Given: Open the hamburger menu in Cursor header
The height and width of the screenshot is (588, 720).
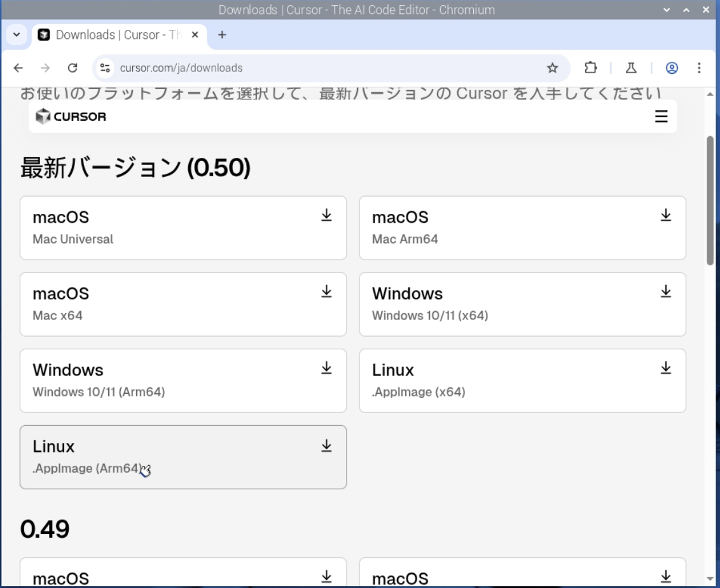Looking at the screenshot, I should coord(661,116).
